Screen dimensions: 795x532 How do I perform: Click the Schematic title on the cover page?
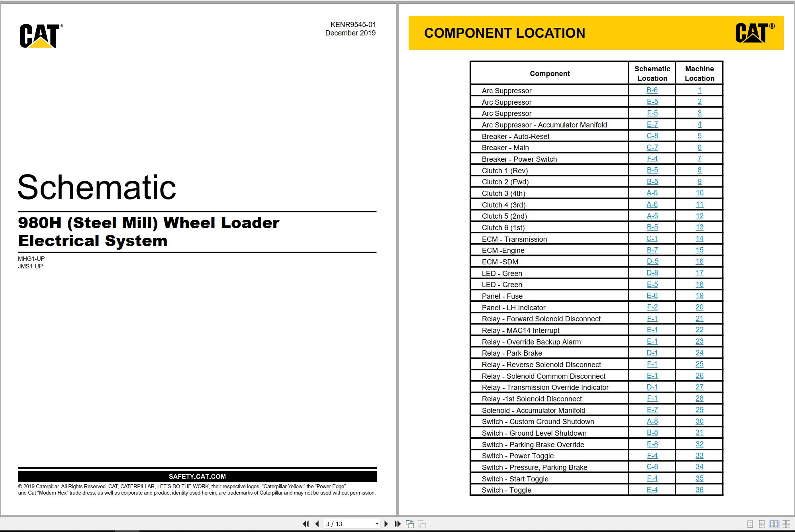tap(97, 187)
